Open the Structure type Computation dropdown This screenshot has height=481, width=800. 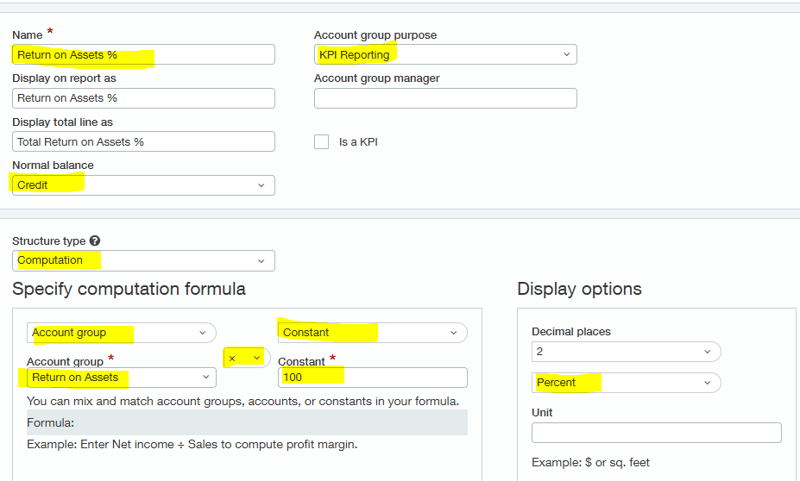[143, 261]
